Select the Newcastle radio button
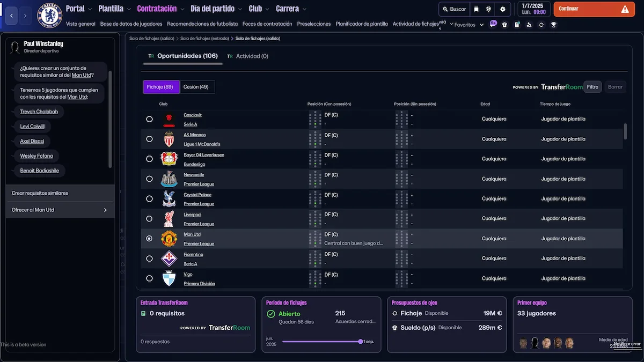Image resolution: width=644 pixels, height=362 pixels. [x=149, y=179]
